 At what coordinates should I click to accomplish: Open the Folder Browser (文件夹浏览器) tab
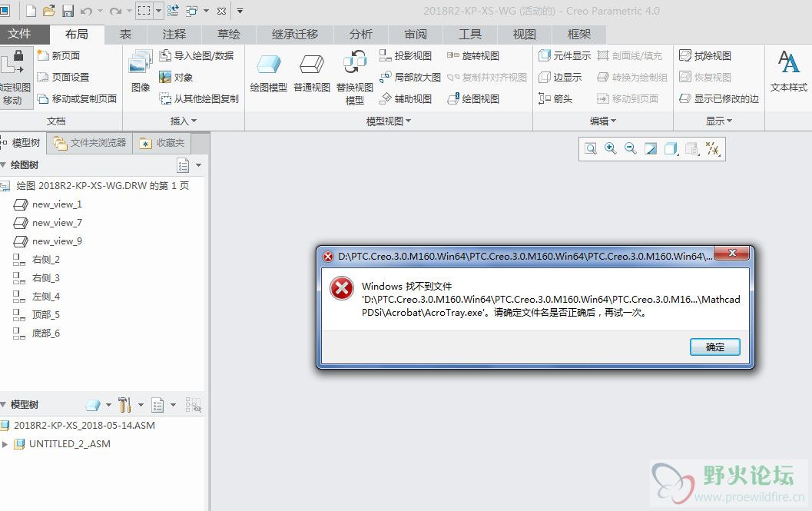coord(90,143)
